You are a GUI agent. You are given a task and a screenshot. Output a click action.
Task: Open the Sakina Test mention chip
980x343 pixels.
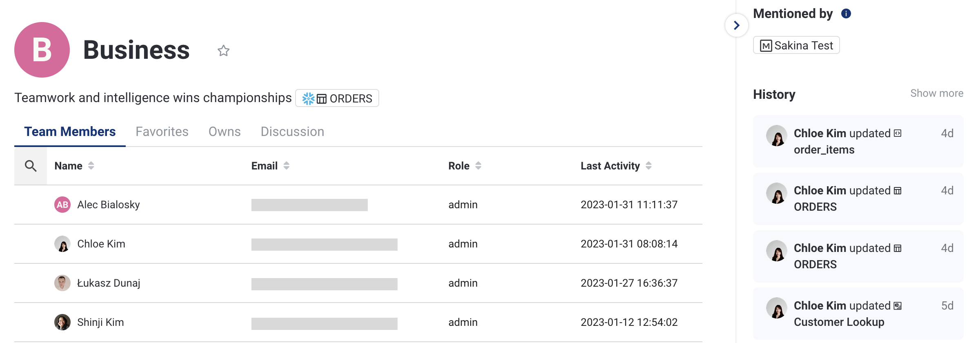pos(796,45)
